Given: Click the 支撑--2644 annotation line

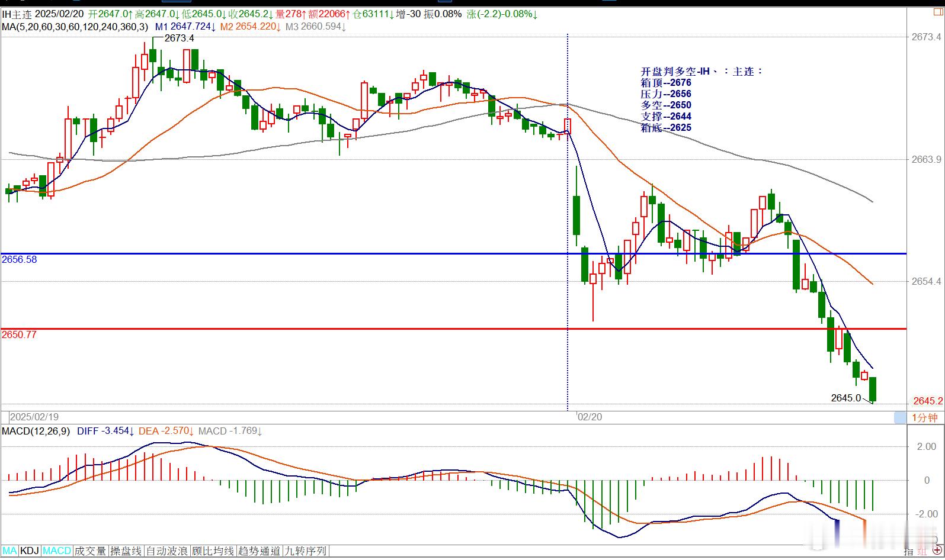Looking at the screenshot, I should (666, 117).
